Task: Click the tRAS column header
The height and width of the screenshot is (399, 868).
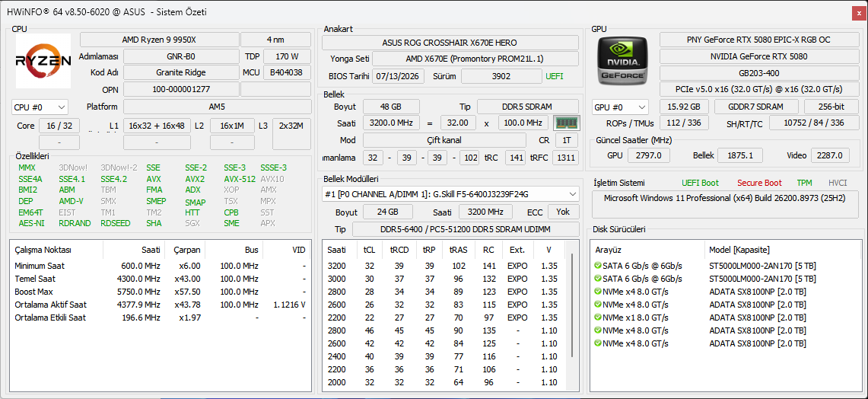Action: pos(459,250)
